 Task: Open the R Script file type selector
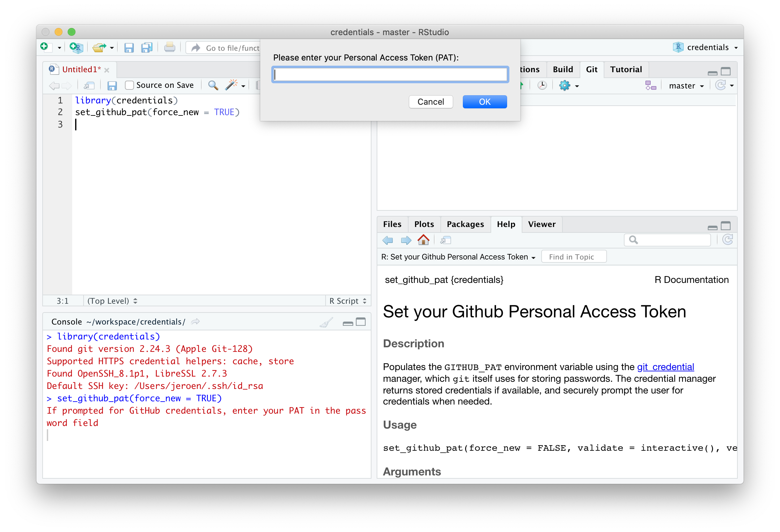[348, 301]
